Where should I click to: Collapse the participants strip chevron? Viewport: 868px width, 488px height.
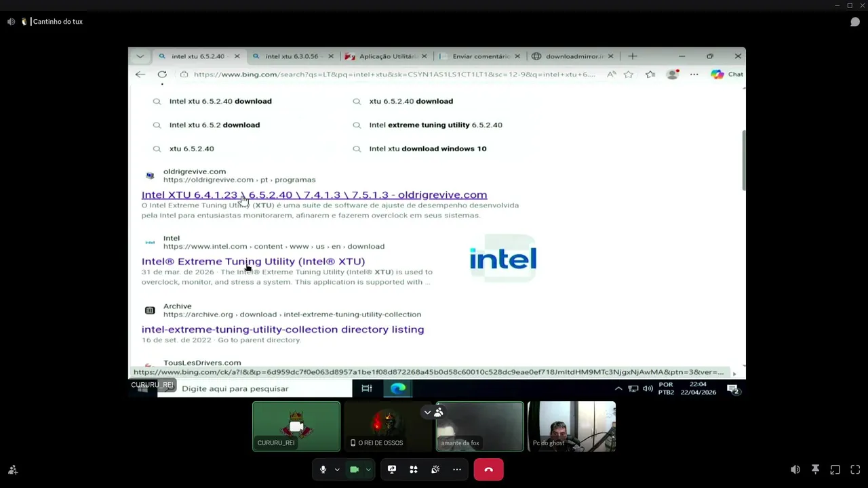(x=427, y=412)
